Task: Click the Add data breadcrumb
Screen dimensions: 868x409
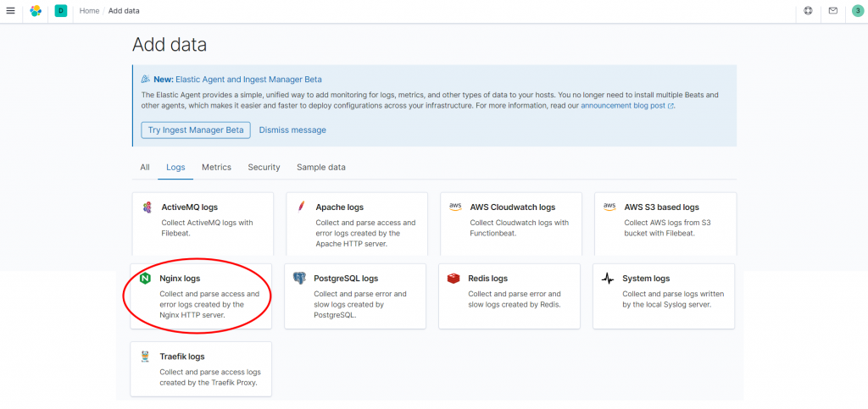Action: 124,10
